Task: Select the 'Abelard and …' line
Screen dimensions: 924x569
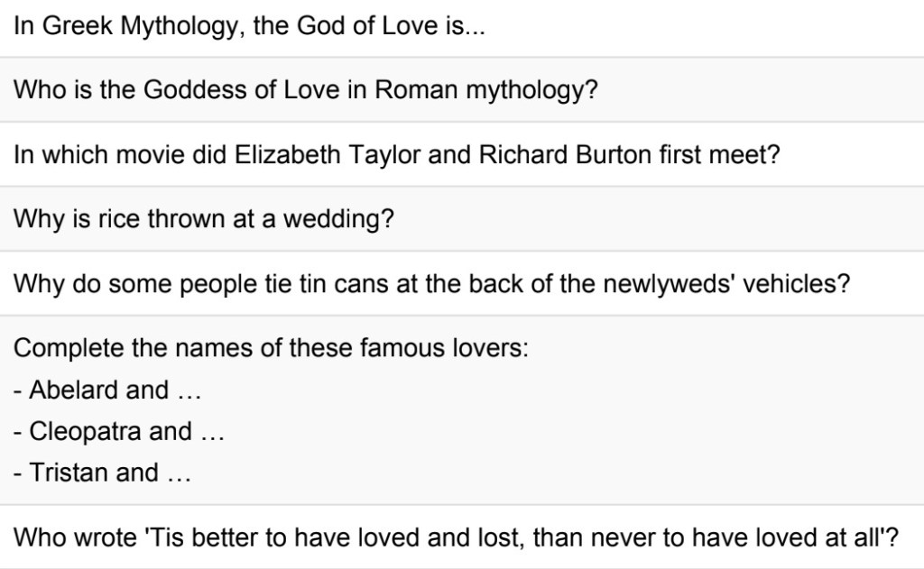Action: click(106, 390)
